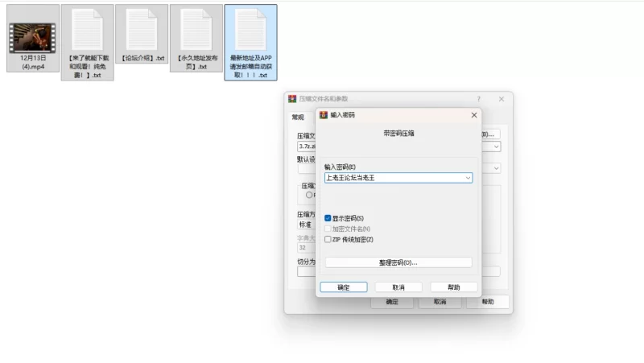Click the 输入密码(E) label
Image resolution: width=644 pixels, height=363 pixels.
click(x=340, y=167)
